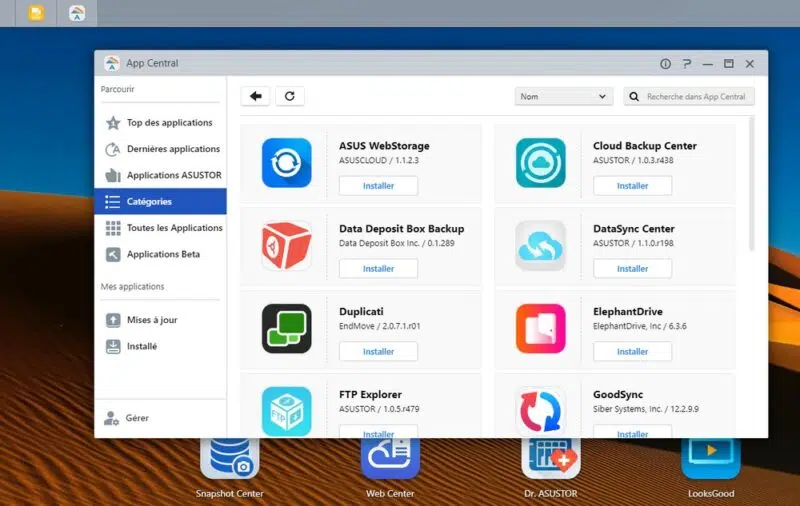Viewport: 800px width, 506px height.
Task: Open Applications Beta section
Action: coord(160,254)
